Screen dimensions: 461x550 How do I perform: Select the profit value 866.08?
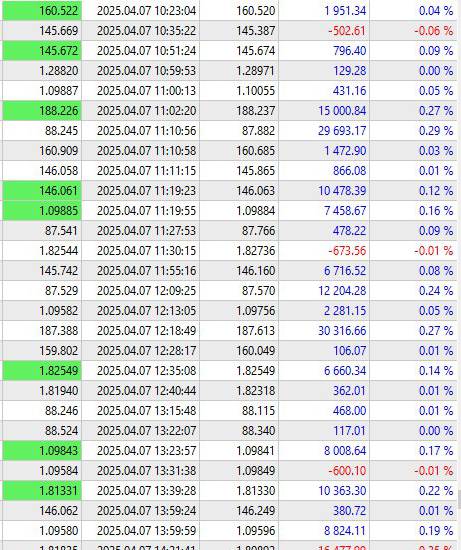[x=349, y=170]
